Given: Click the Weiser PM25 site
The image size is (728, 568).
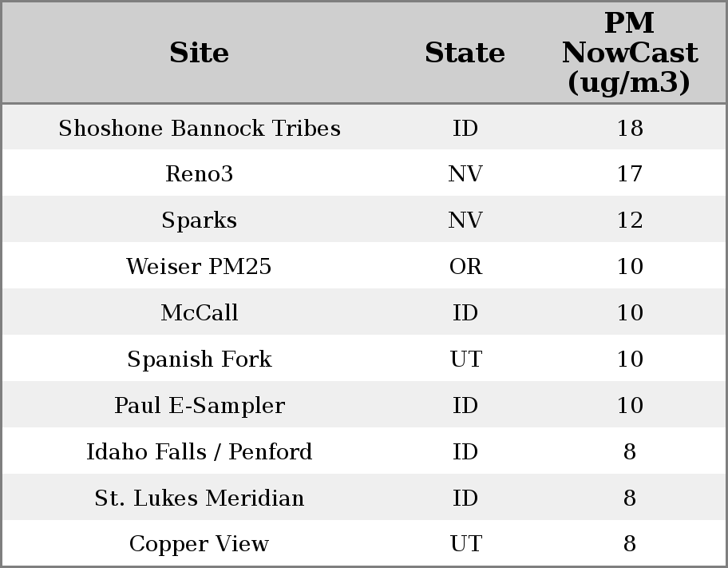Looking at the screenshot, I should click(x=199, y=267).
